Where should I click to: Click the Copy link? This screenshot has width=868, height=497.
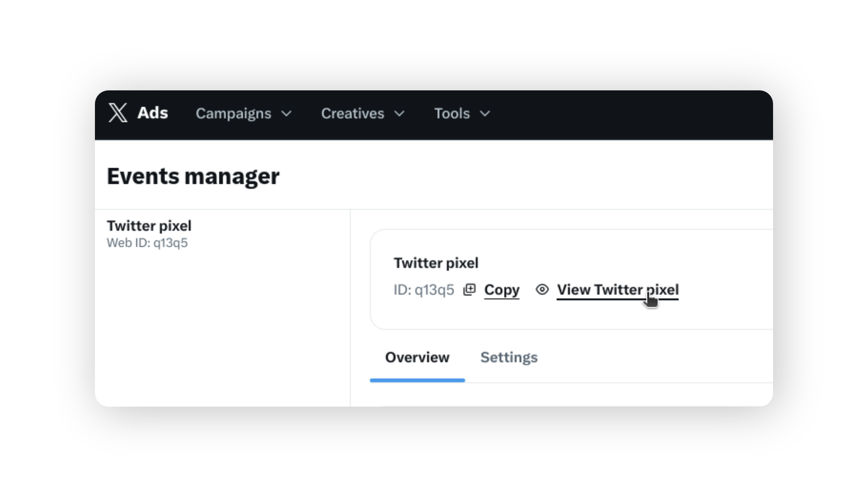click(502, 290)
